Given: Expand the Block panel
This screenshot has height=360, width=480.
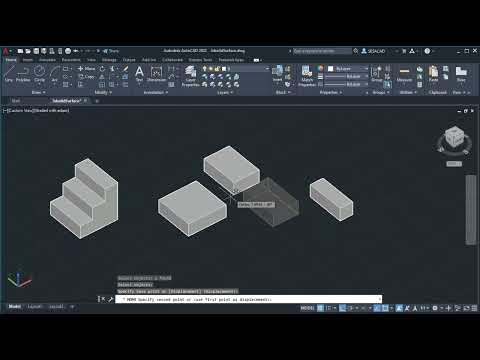Looking at the screenshot, I should (x=283, y=92).
